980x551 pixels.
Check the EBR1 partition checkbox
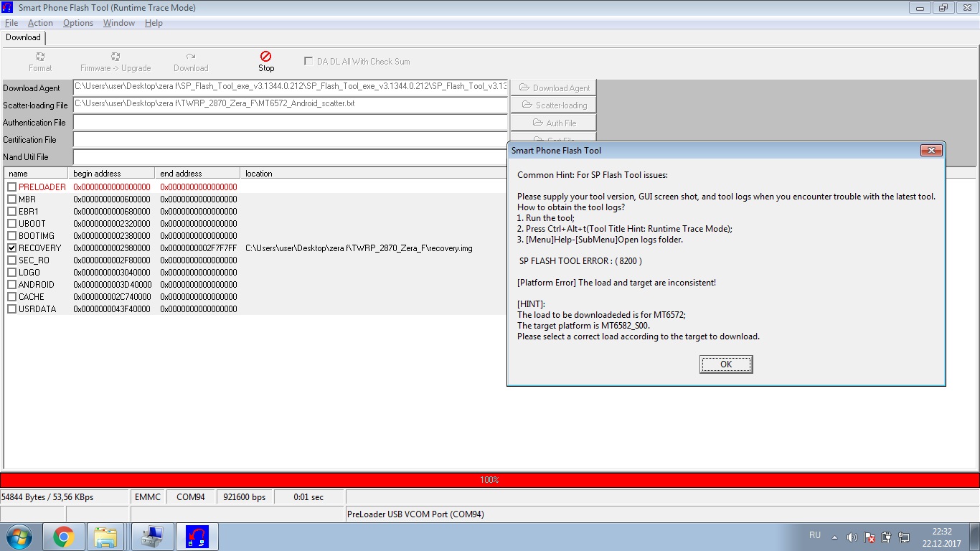[11, 212]
